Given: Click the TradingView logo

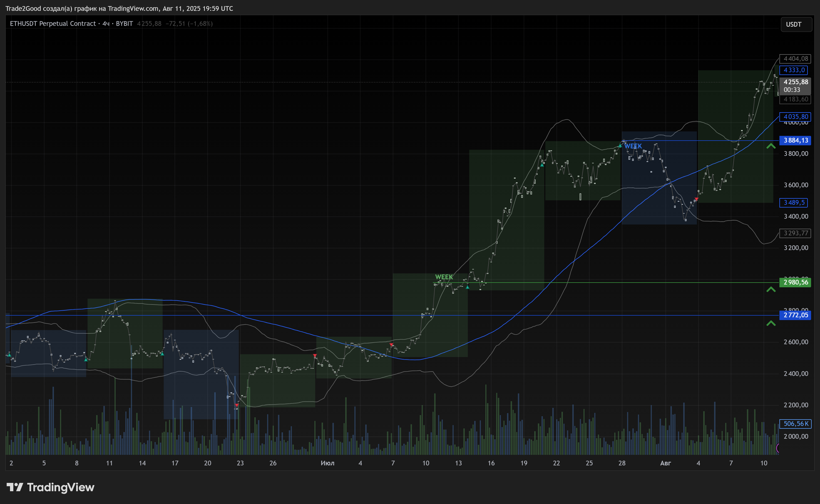Looking at the screenshot, I should 50,487.
